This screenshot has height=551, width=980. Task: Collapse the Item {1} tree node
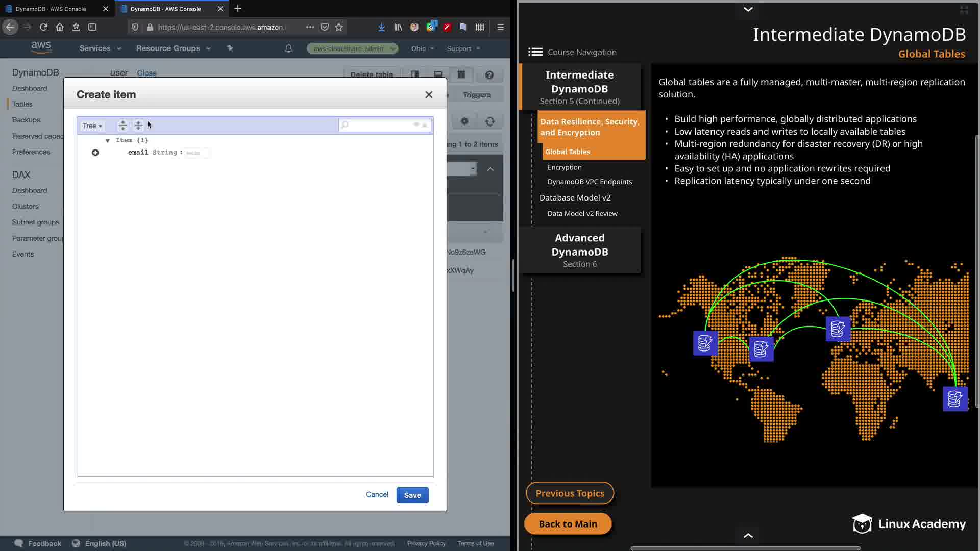pyautogui.click(x=108, y=140)
